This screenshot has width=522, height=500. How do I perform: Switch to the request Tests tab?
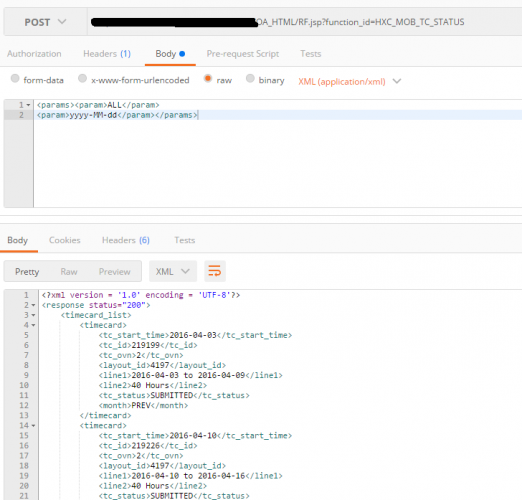click(310, 54)
